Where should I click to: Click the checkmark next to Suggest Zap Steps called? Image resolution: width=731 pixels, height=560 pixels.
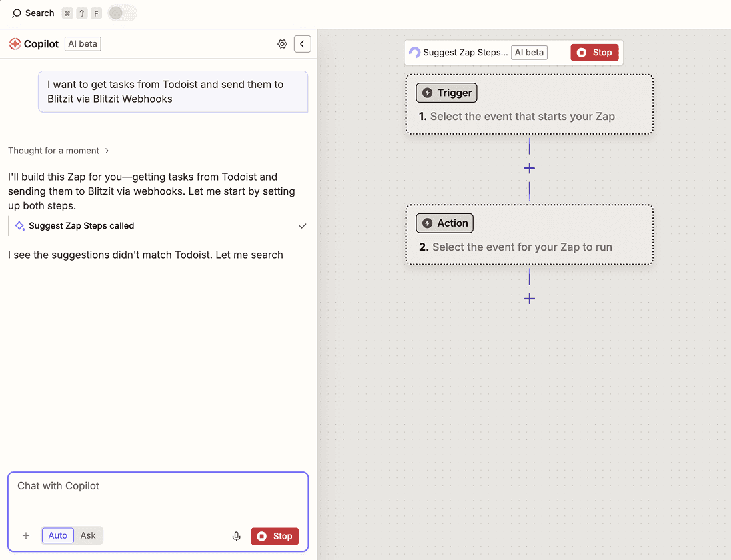pyautogui.click(x=303, y=226)
